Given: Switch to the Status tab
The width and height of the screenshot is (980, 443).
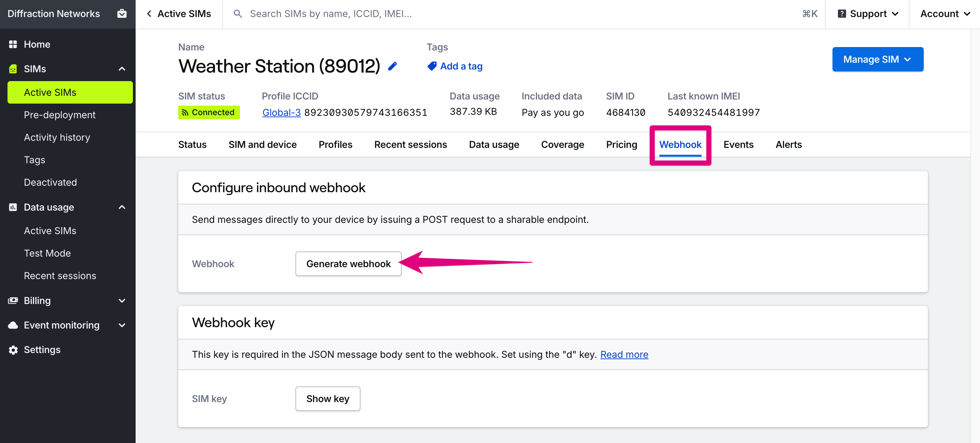Looking at the screenshot, I should click(x=192, y=144).
